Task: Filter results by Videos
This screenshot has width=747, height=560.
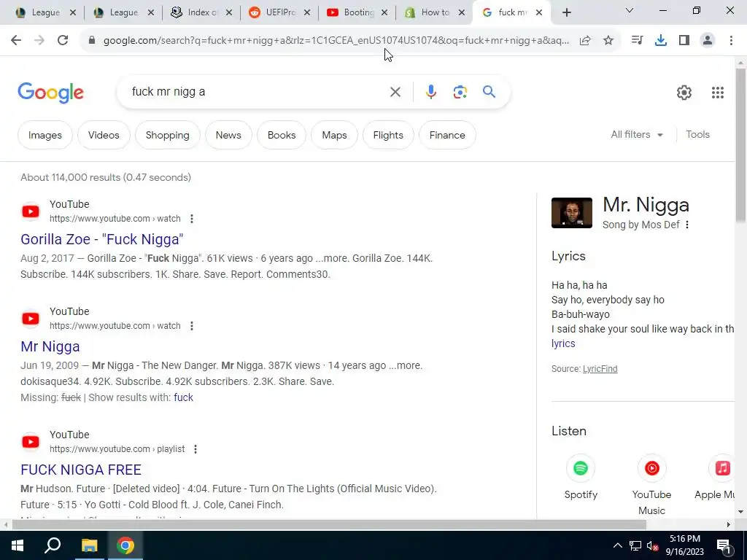Action: [x=104, y=135]
